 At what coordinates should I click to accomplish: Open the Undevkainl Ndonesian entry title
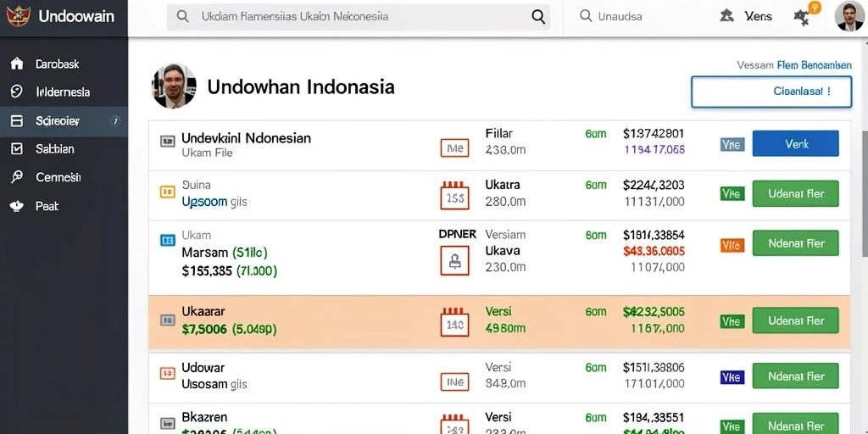pyautogui.click(x=246, y=138)
